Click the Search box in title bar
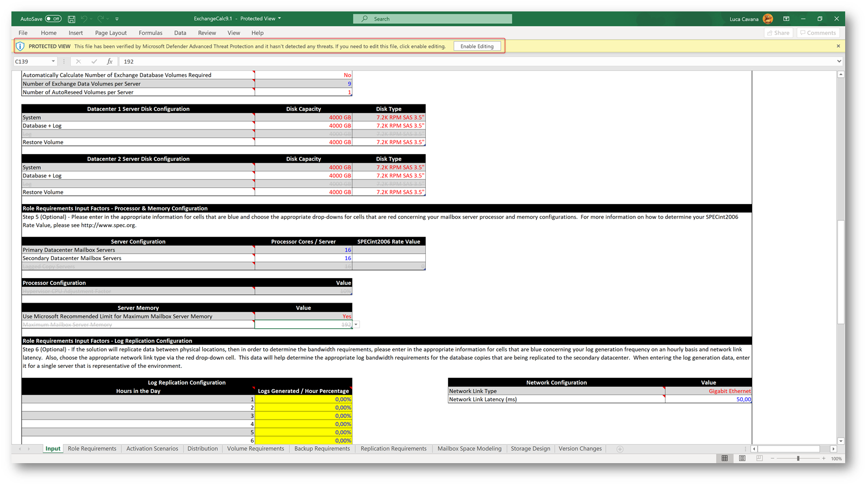This screenshot has height=486, width=868. [x=432, y=19]
